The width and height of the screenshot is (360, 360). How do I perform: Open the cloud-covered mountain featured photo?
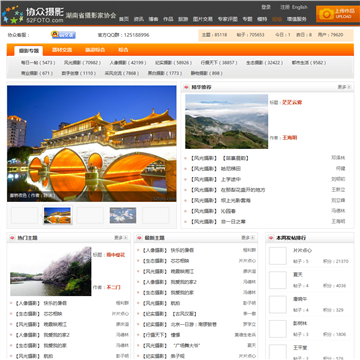[226, 121]
